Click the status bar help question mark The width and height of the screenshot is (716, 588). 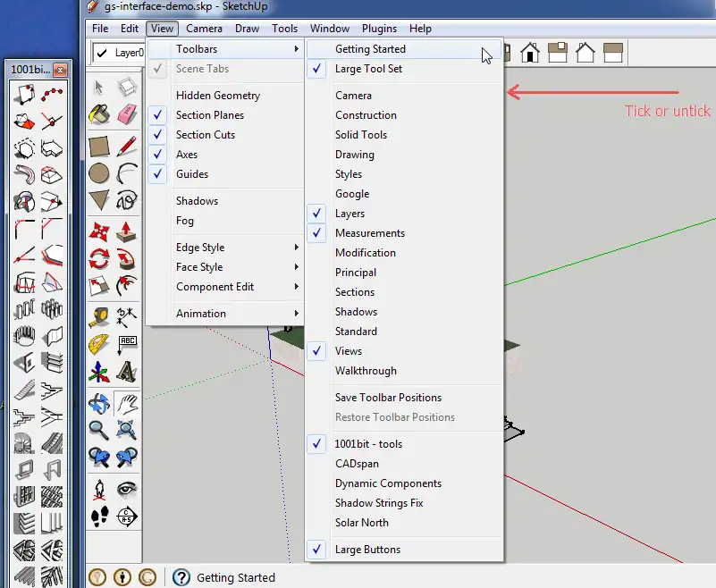[x=181, y=577]
